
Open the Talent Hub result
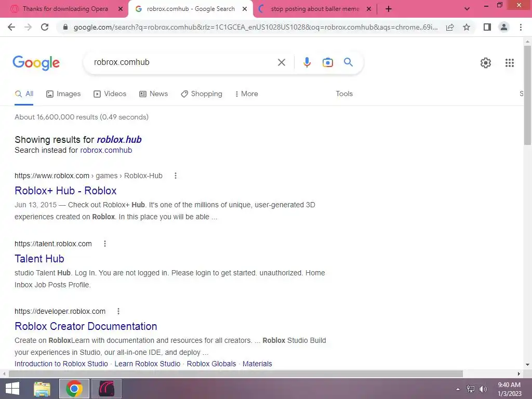39,259
